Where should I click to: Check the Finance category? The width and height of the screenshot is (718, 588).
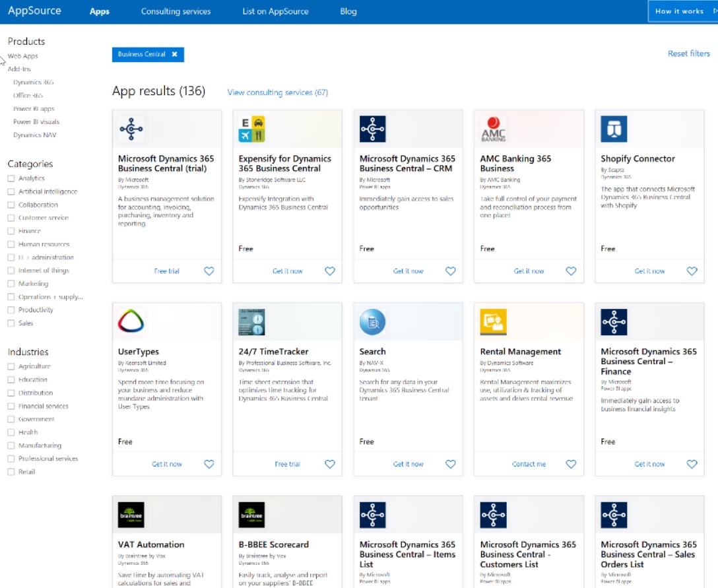[11, 231]
